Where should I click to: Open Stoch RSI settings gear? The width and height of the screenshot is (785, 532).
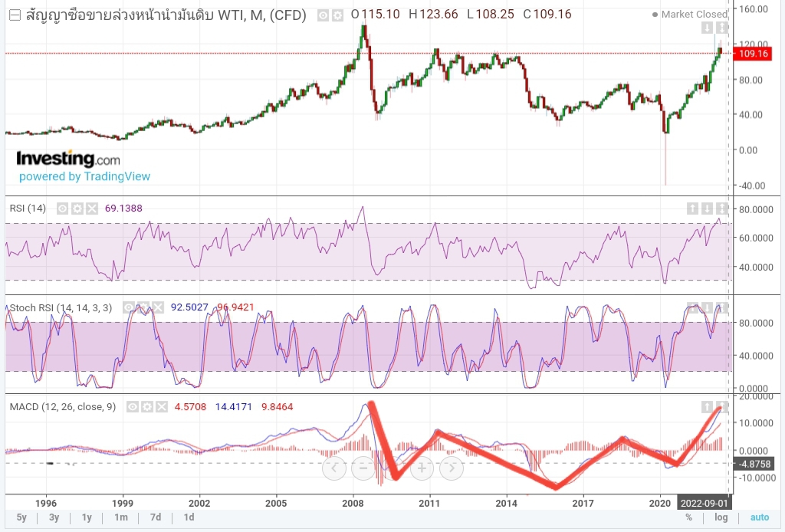point(143,307)
